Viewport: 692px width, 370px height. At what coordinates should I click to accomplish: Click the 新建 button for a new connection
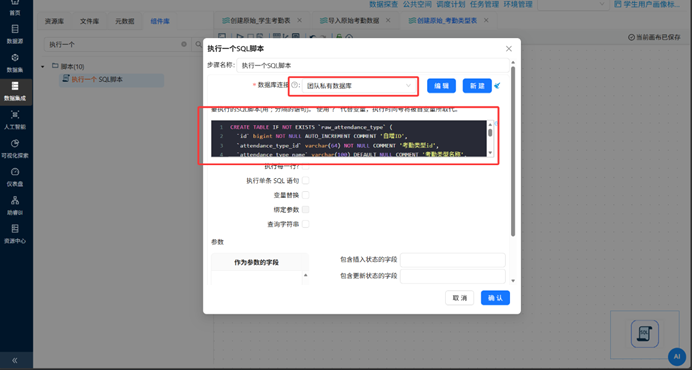pyautogui.click(x=477, y=86)
